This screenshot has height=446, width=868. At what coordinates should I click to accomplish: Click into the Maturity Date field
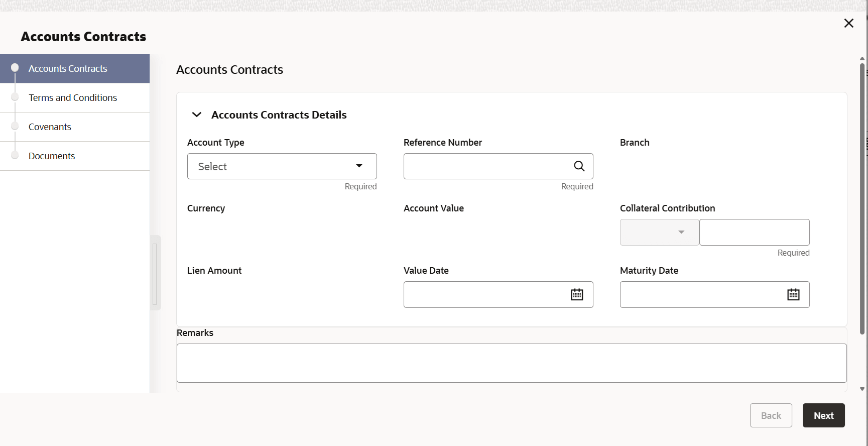click(700, 295)
